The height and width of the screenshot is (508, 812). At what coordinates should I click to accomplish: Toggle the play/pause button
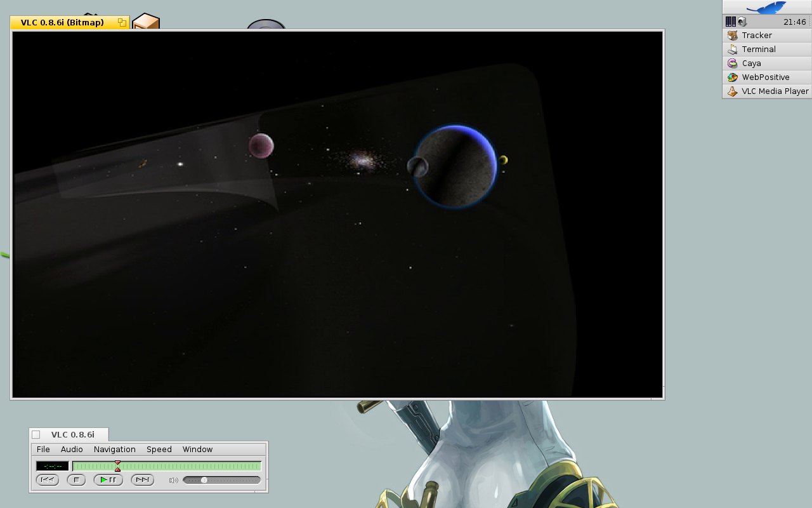point(108,480)
